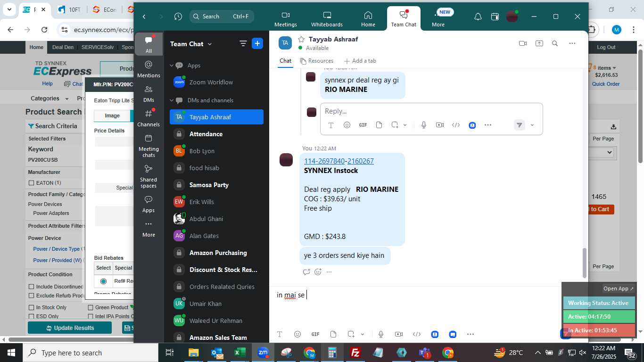Open FileZilla from Windows taskbar
This screenshot has height=362, width=644.
point(355,353)
